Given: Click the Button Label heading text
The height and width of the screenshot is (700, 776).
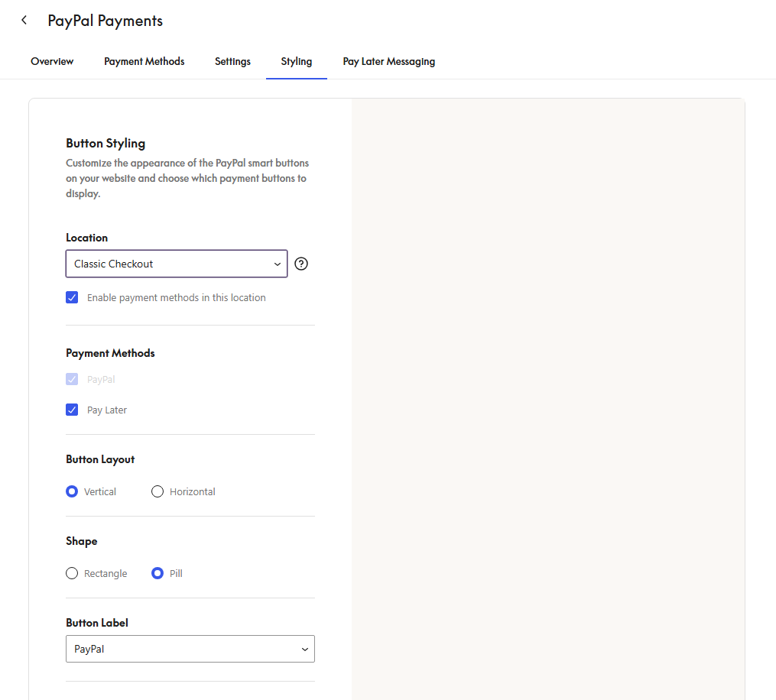Looking at the screenshot, I should [97, 623].
